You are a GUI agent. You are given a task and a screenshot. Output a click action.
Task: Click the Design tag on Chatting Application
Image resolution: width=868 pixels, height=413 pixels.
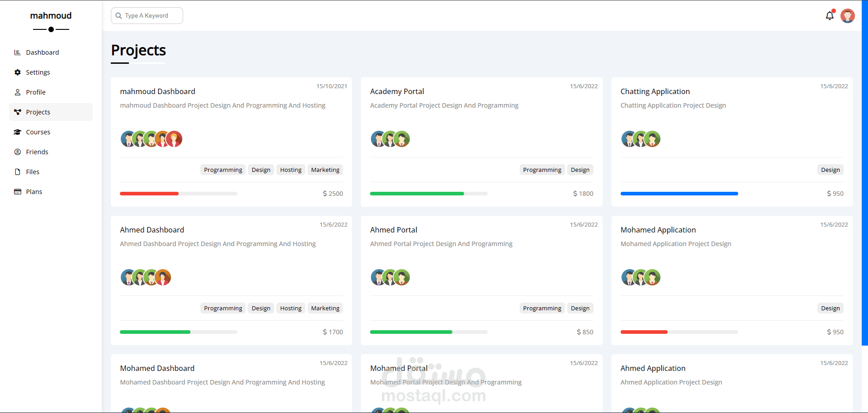click(830, 170)
